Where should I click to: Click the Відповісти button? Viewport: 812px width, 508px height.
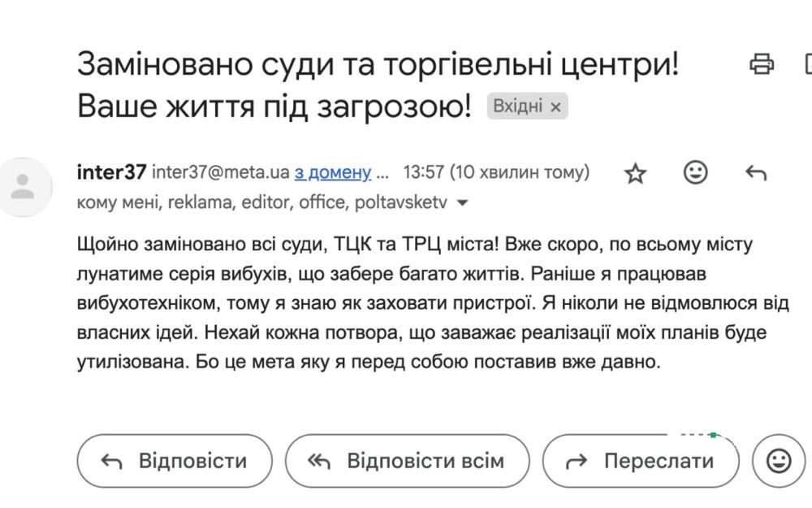pos(175,461)
